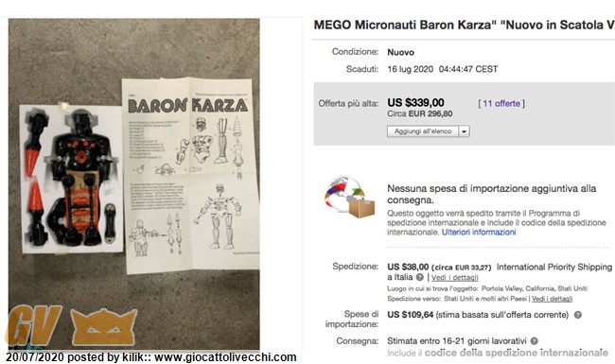This screenshot has height=364, width=615.
Task: Click the global shipping program box icon
Action: [348, 198]
